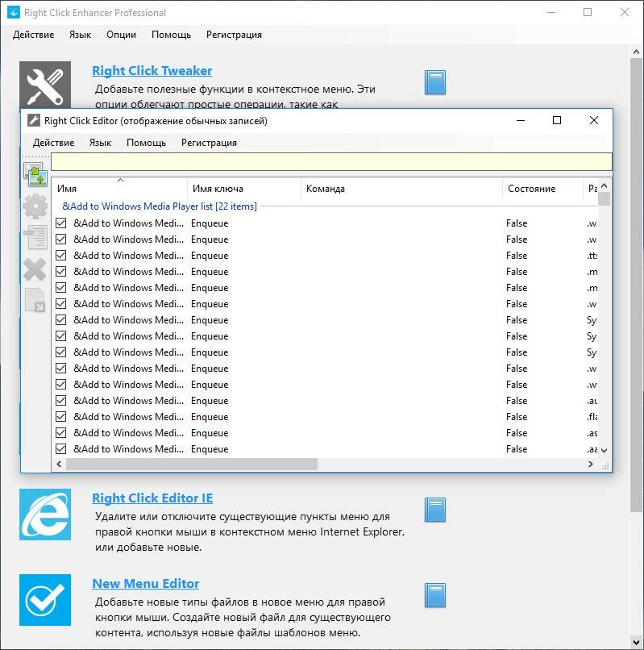Click the import image icon in editor sidebar
This screenshot has width=644, height=650.
coord(35,173)
